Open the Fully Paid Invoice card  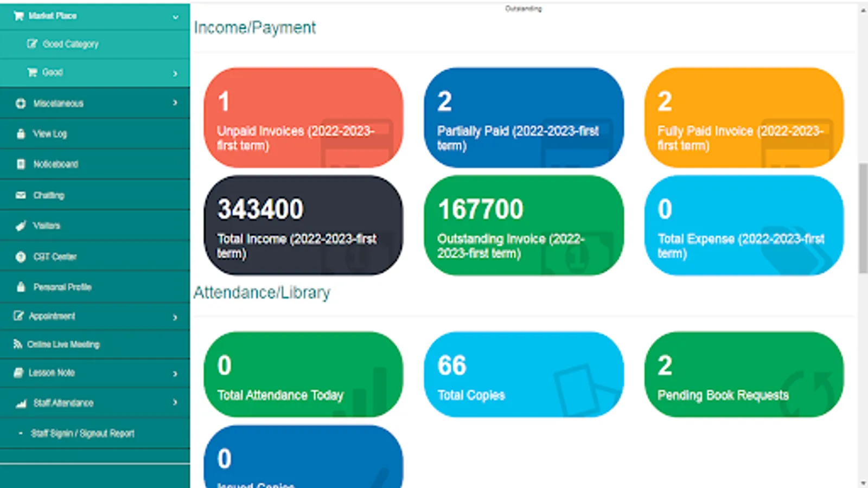pyautogui.click(x=744, y=117)
